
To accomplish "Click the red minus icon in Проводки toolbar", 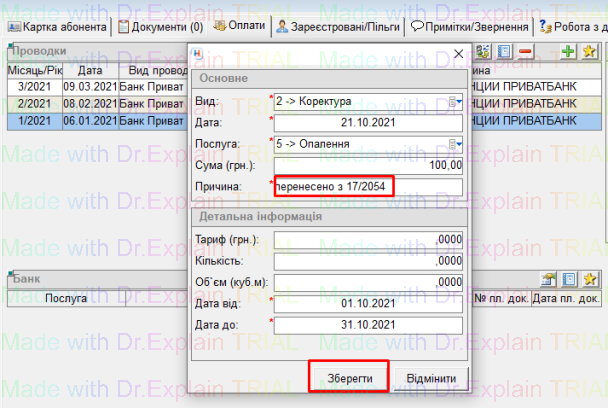I will [526, 51].
